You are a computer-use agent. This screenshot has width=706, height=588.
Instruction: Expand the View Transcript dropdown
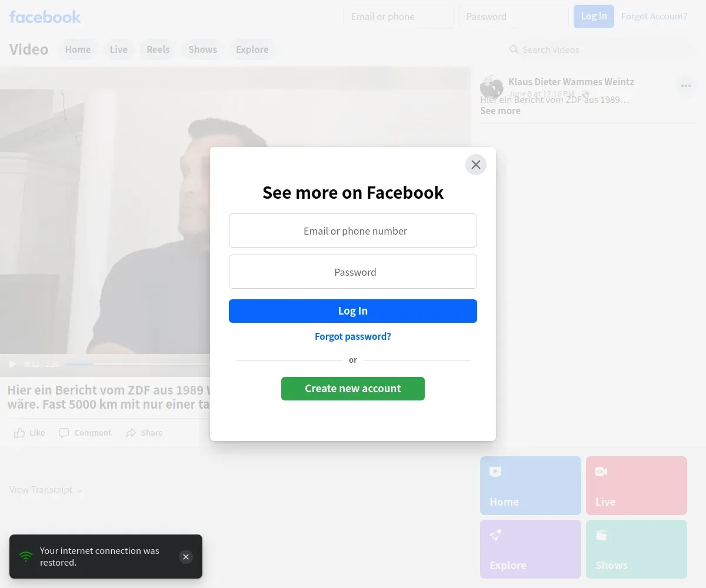coord(46,490)
